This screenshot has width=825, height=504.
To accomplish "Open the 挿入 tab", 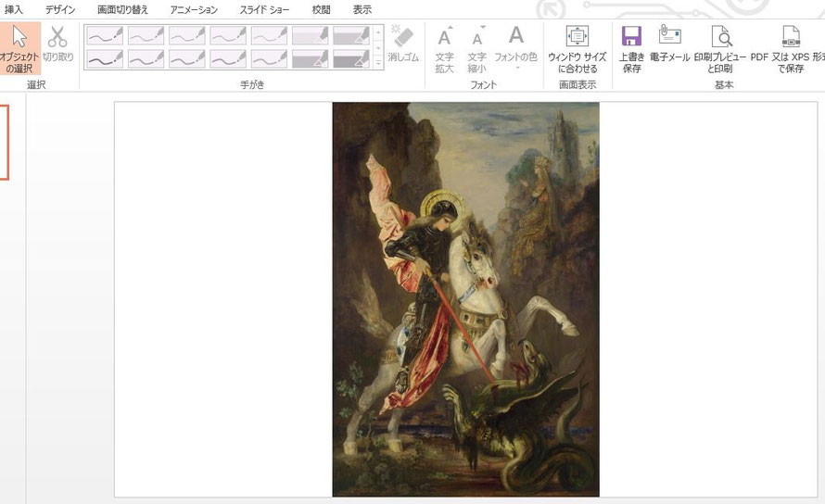I will pyautogui.click(x=13, y=9).
